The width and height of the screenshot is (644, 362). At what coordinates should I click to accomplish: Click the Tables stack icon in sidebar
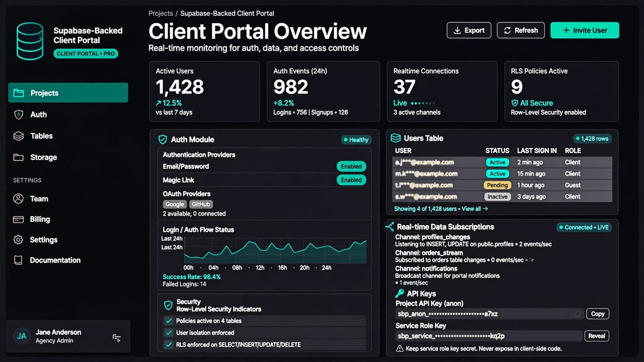click(19, 136)
